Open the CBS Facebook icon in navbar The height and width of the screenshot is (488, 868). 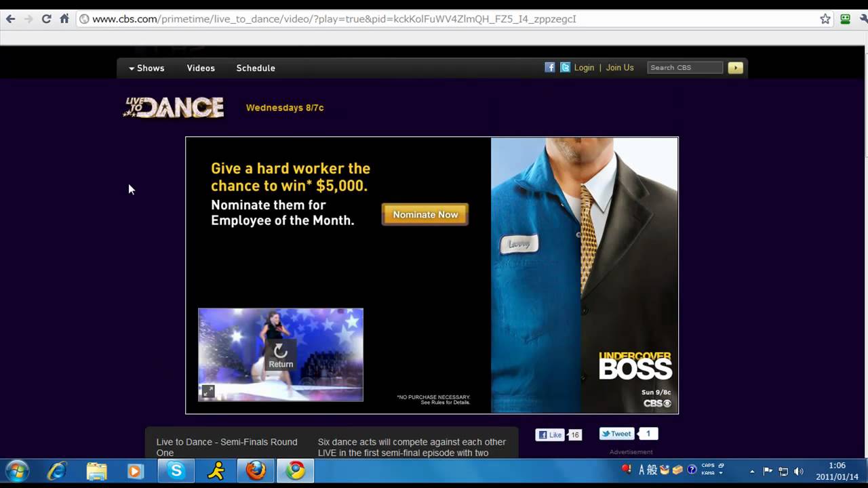coord(550,67)
